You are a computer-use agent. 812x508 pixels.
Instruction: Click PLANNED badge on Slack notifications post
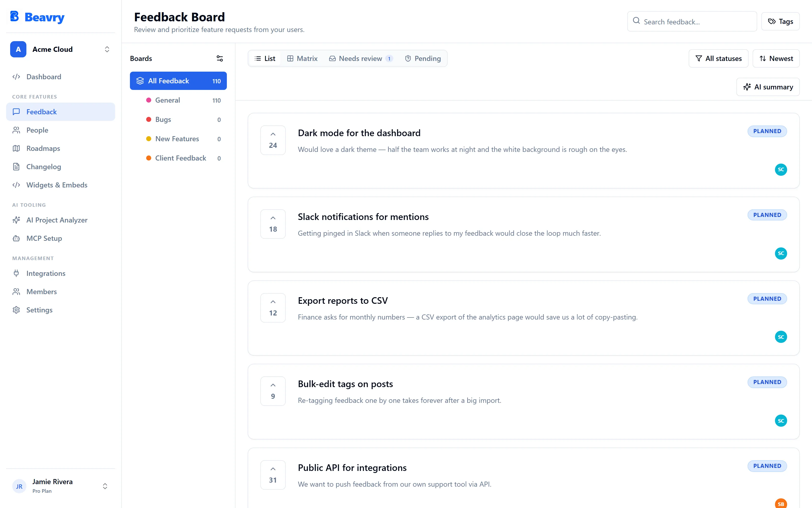[767, 215]
